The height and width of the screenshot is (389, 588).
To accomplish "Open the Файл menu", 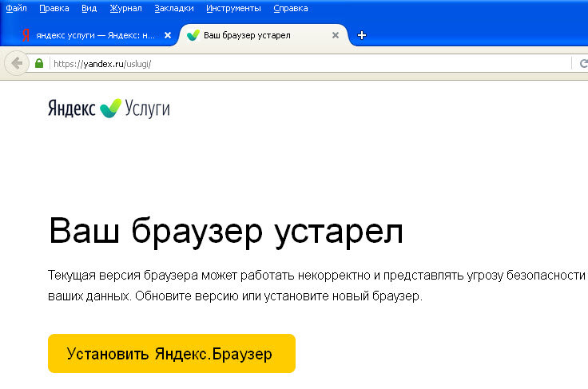I will coord(17,8).
